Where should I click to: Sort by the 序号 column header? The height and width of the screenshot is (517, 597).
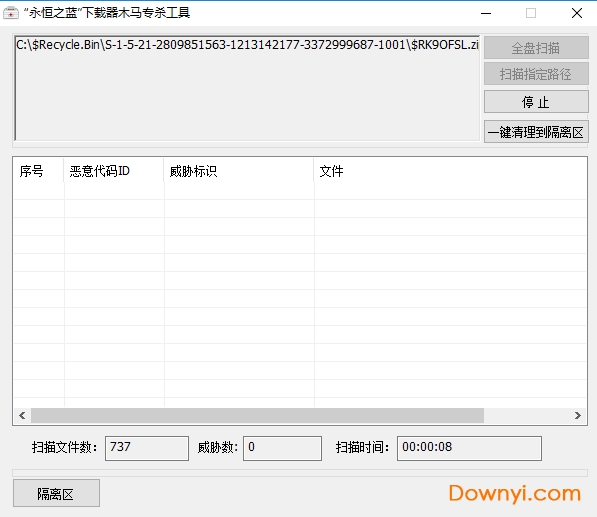[38, 171]
